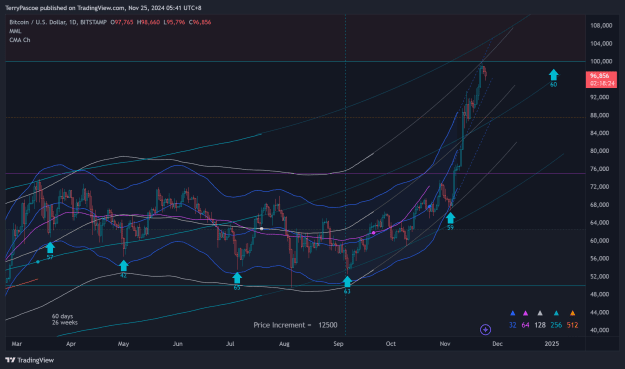The height and width of the screenshot is (369, 625).
Task: Click the cyan up arrow labeled 60
Action: 554,75
